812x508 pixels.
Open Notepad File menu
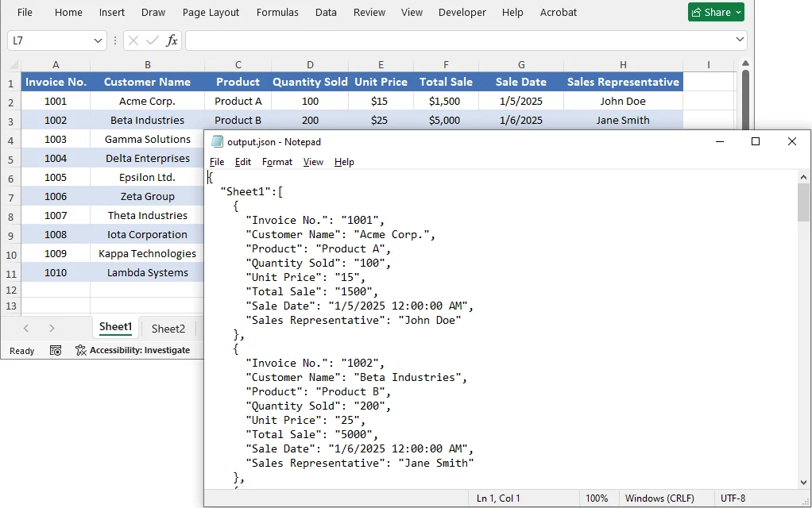(x=216, y=162)
